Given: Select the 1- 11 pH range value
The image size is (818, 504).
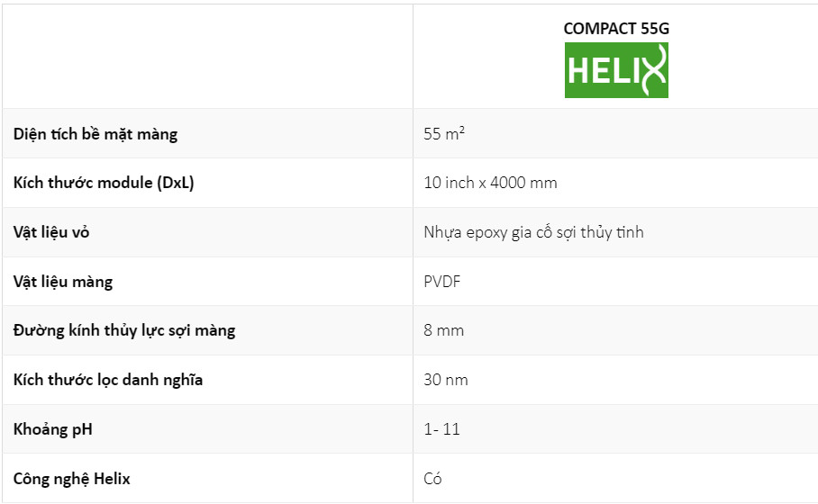Looking at the screenshot, I should pyautogui.click(x=441, y=429).
